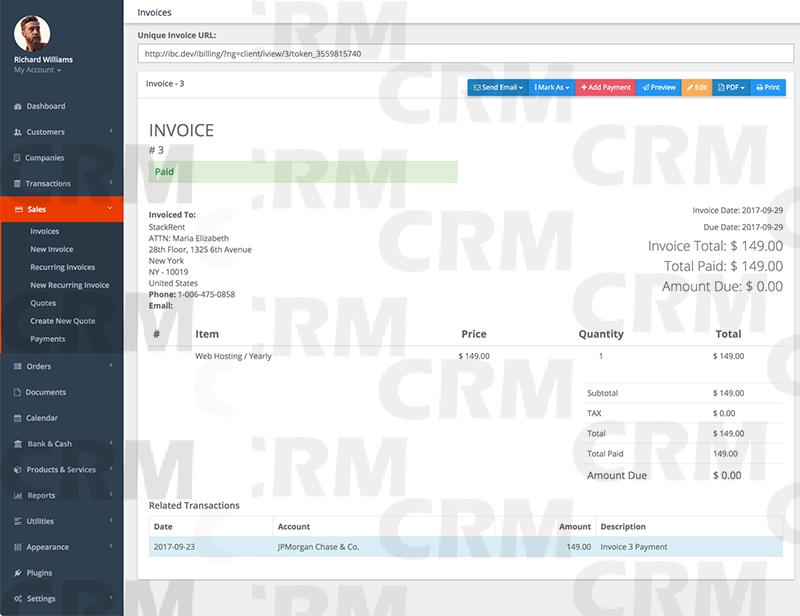The height and width of the screenshot is (616, 800).
Task: Open the Documents section
Action: tap(50, 392)
